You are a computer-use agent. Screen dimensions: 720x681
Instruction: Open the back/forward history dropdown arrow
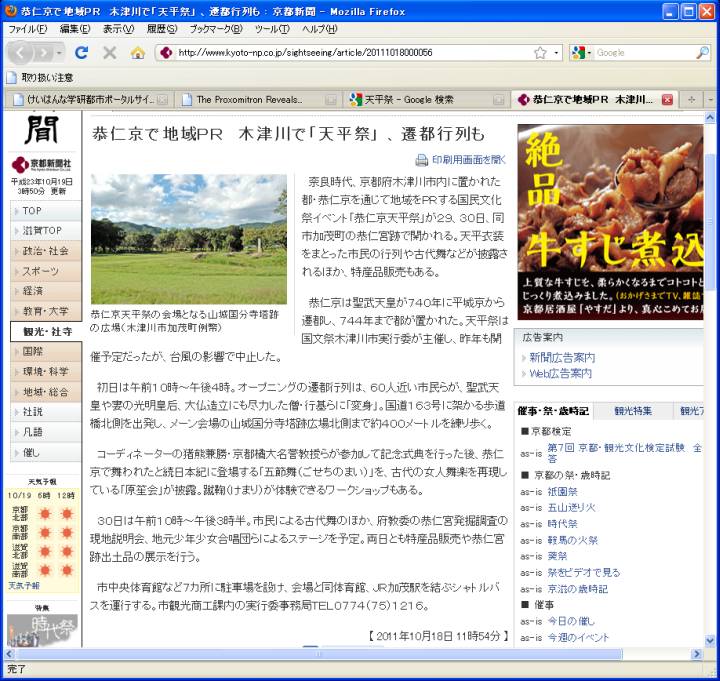[58, 53]
